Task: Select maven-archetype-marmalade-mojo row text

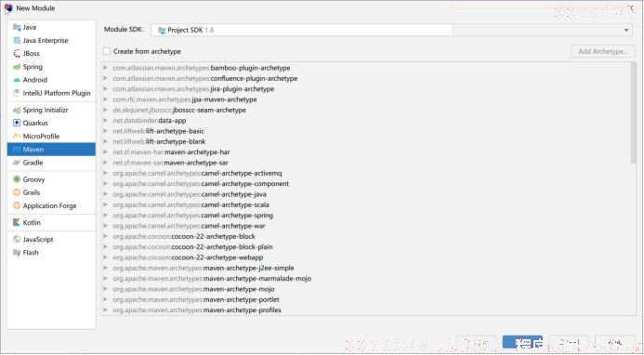Action: click(212, 279)
